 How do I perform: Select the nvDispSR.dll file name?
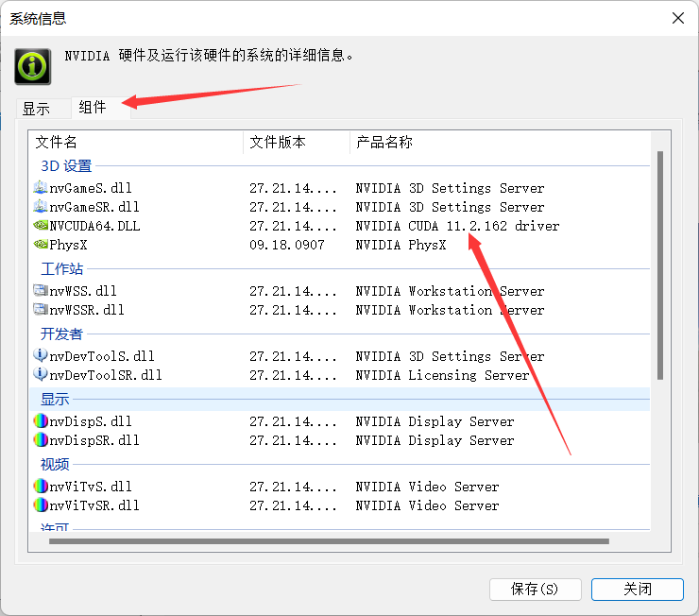(x=94, y=440)
